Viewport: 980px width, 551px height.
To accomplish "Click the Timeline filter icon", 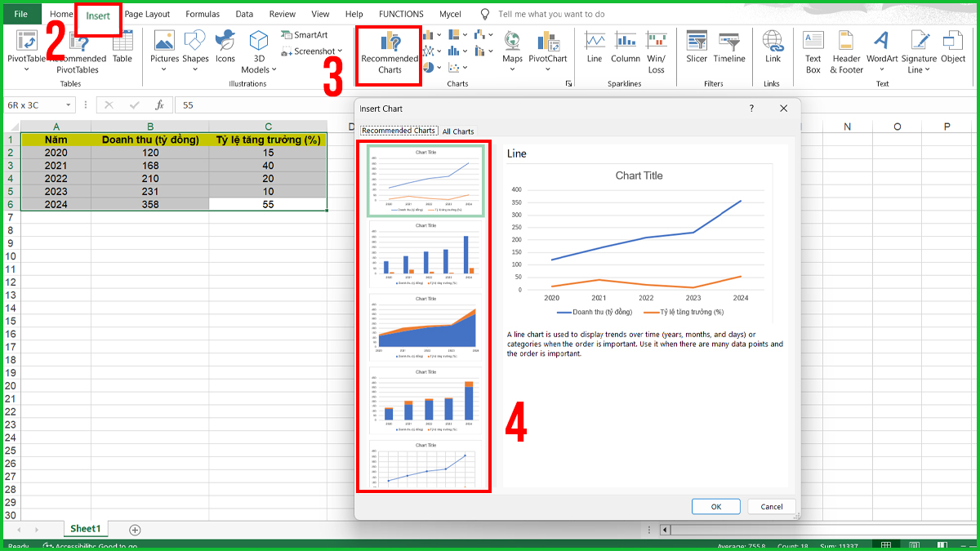I will tap(729, 49).
